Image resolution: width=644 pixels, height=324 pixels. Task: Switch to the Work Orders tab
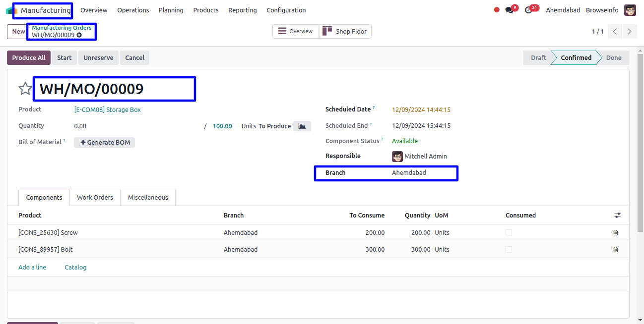tap(95, 198)
